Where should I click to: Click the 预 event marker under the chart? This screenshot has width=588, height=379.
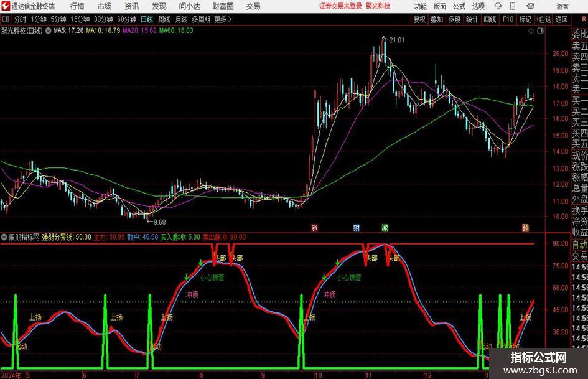pos(526,227)
